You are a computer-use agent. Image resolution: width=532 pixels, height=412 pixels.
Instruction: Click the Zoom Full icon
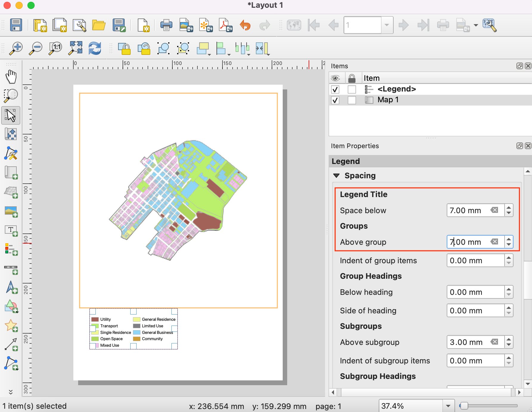tap(75, 48)
